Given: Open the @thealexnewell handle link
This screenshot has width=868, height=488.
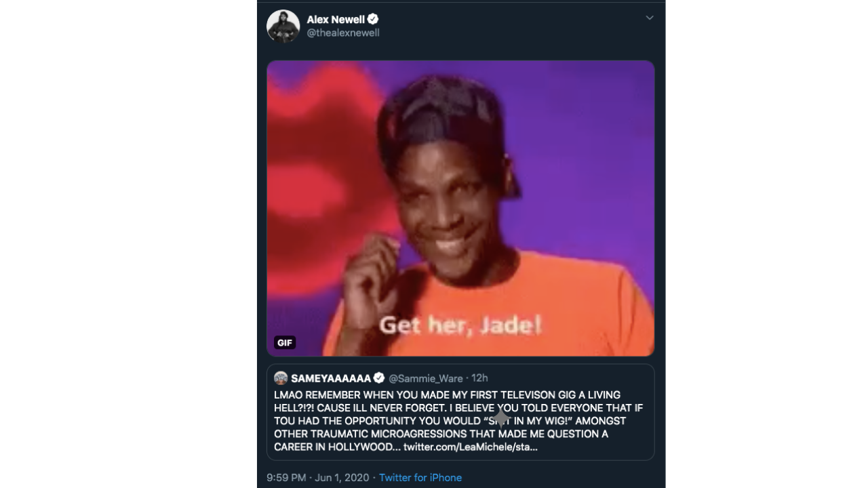Looking at the screenshot, I should pyautogui.click(x=342, y=33).
